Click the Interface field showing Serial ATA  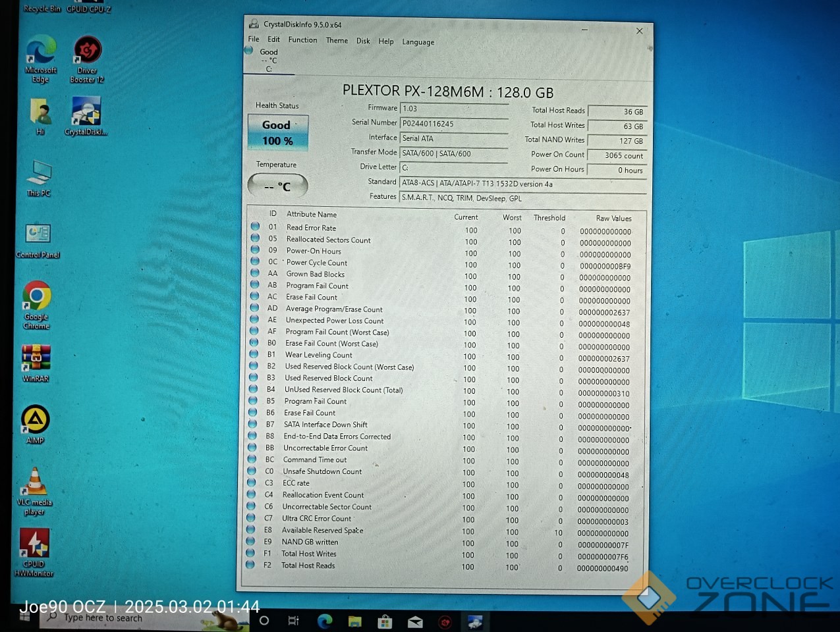[x=454, y=138]
